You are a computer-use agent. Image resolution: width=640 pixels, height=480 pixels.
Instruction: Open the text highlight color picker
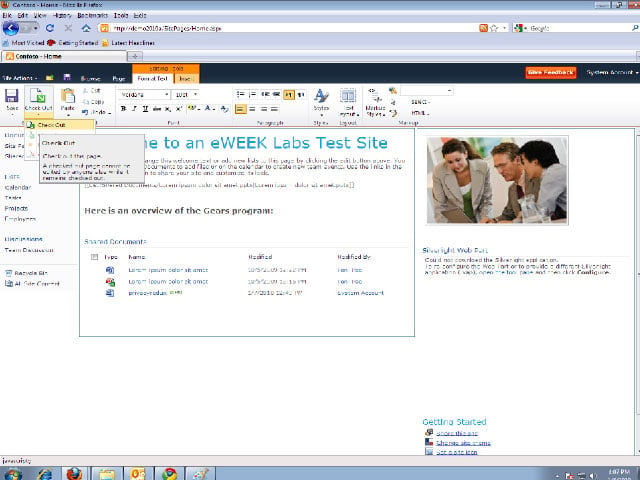tap(193, 109)
